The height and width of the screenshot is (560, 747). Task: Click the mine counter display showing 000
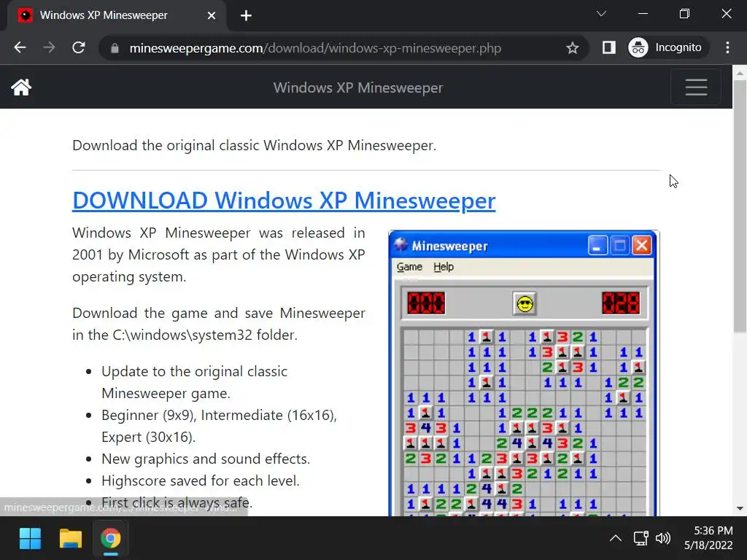click(x=426, y=303)
